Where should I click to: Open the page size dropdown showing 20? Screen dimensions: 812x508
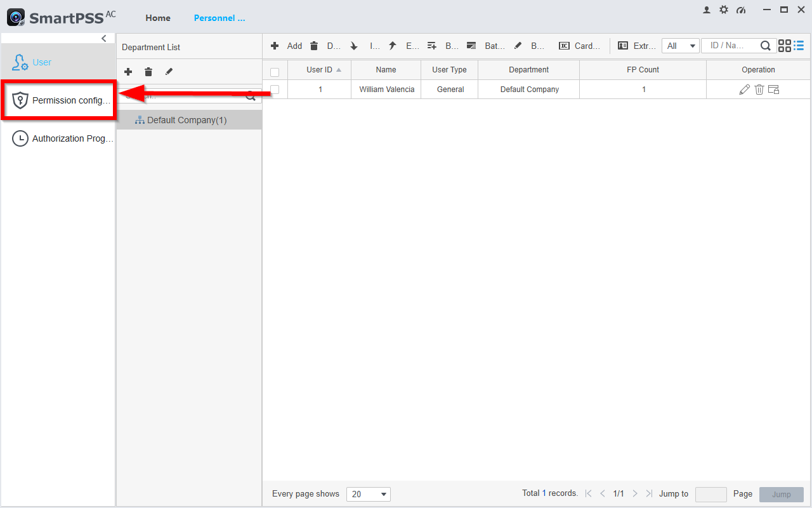[369, 494]
